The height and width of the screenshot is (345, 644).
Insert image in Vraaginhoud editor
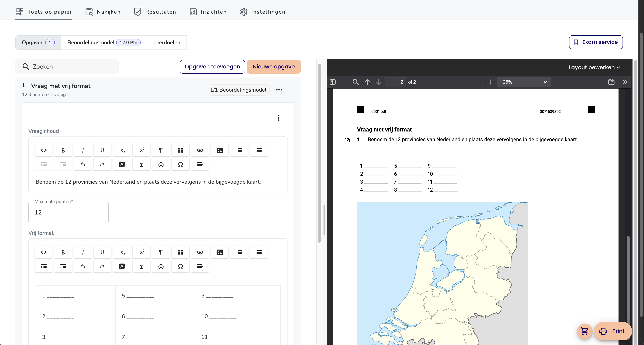[x=219, y=150]
